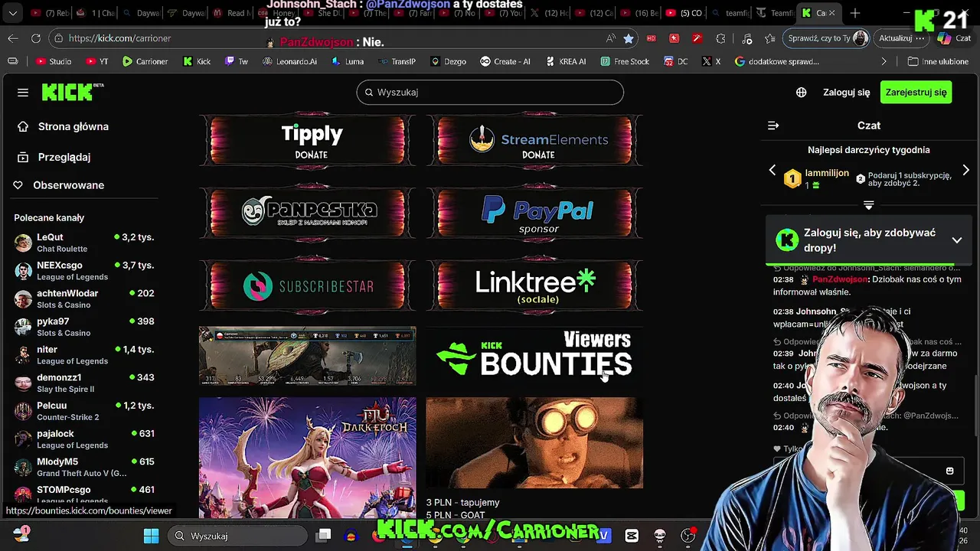Open NEEXcsgo recommended channel

84,271
